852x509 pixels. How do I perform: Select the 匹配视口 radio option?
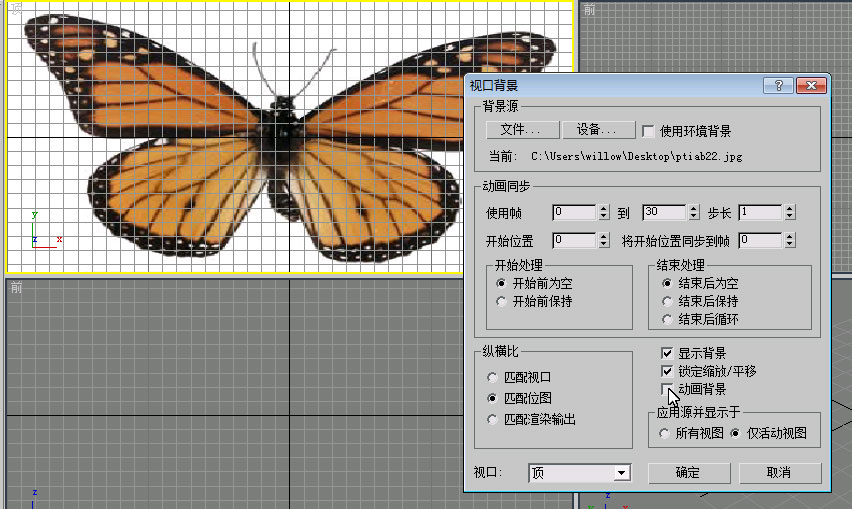(x=492, y=378)
